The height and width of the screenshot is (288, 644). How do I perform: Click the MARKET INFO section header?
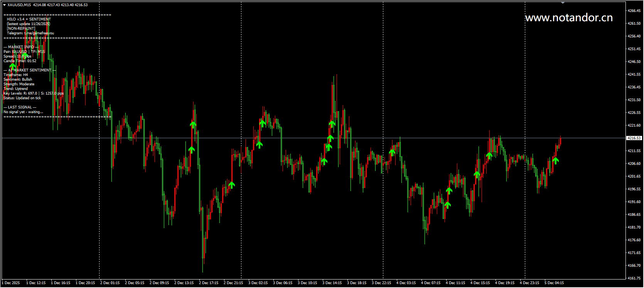(21, 47)
